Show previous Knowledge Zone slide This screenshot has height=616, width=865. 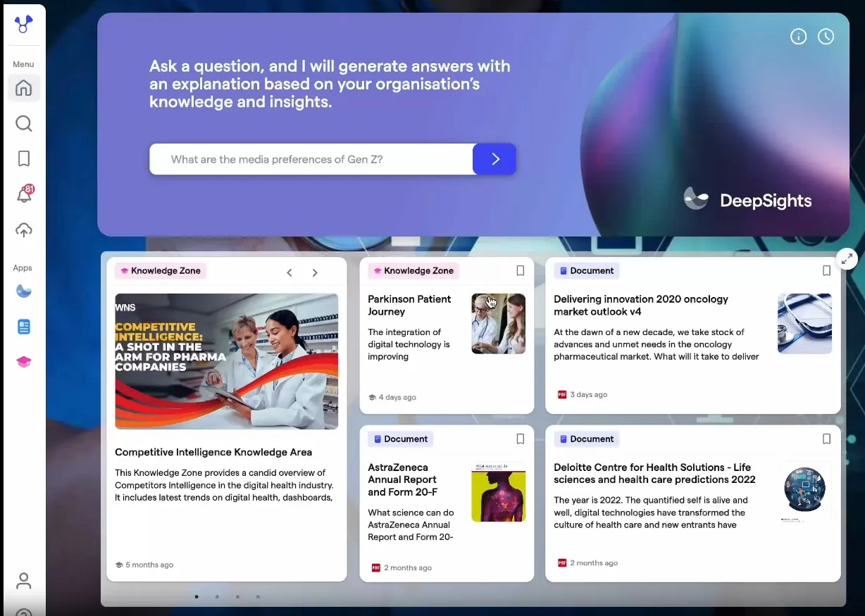coord(290,272)
